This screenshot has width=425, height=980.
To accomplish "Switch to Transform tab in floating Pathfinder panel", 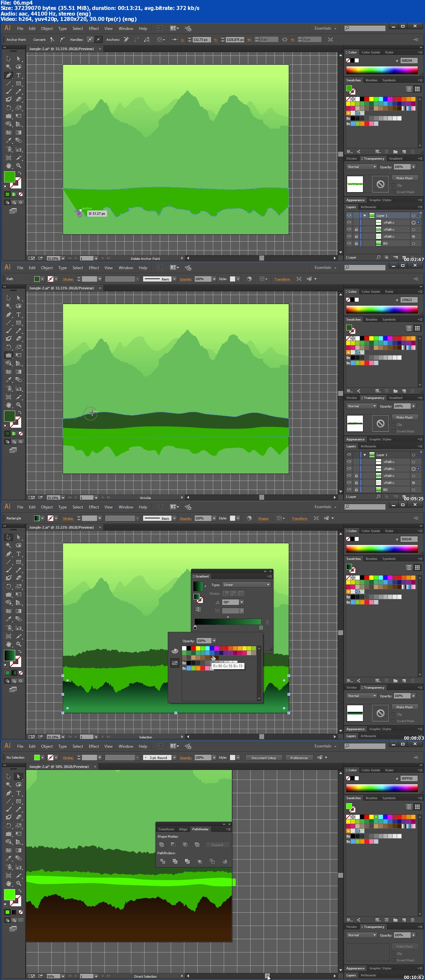I will pos(166,829).
